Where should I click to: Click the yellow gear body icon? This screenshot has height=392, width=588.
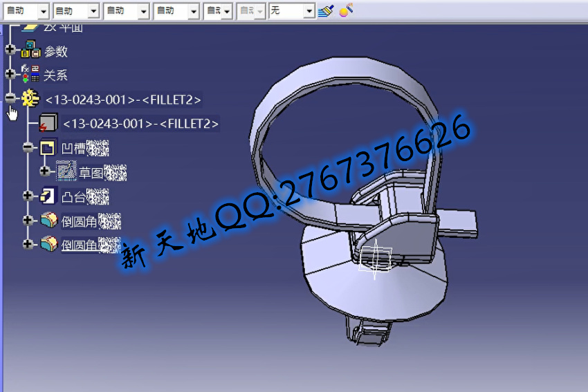tap(30, 99)
